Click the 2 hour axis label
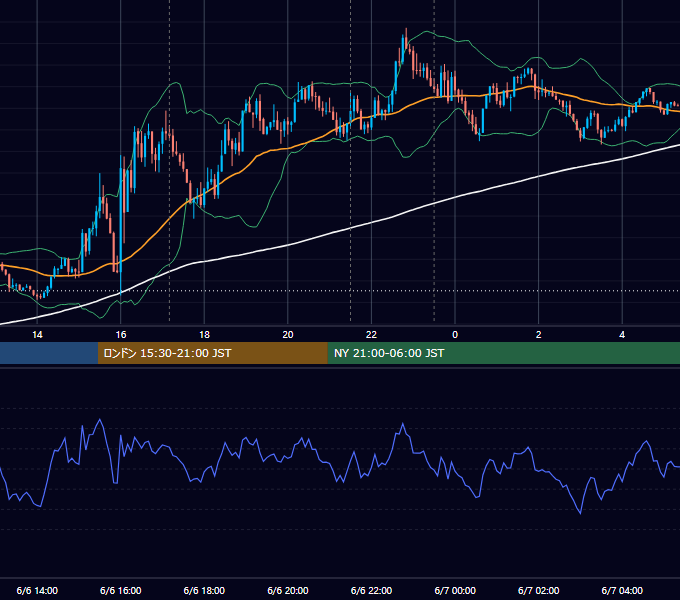Screen dimensions: 680x600 539,335
